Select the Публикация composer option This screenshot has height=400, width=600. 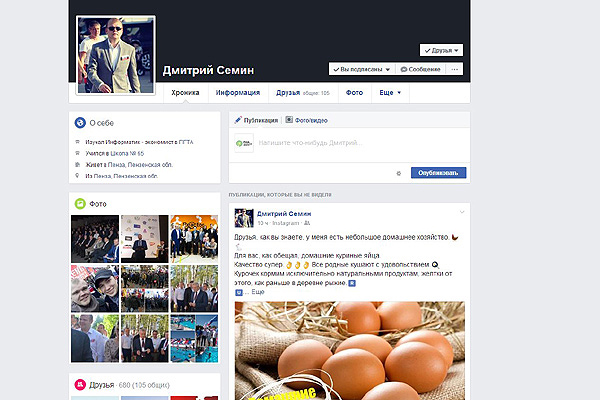256,120
